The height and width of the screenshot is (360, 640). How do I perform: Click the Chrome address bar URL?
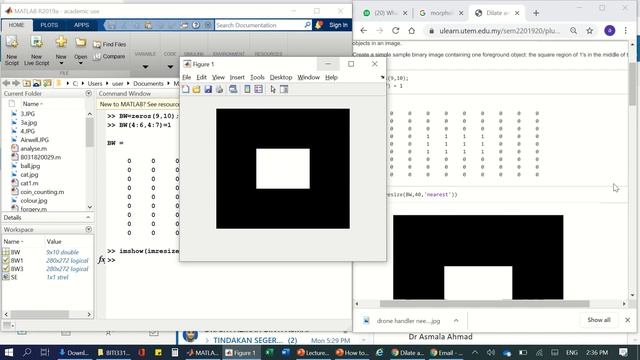500,31
